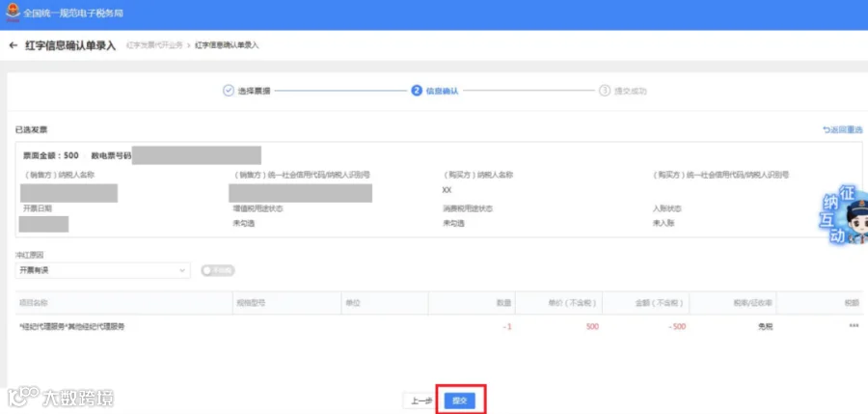Image resolution: width=868 pixels, height=414 pixels.
Task: Click the back arrow beside 红字信息确认单录入
Action: (x=14, y=45)
